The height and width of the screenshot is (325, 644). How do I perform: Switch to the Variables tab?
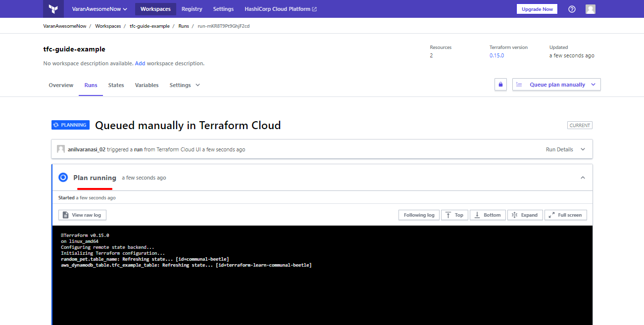(147, 85)
